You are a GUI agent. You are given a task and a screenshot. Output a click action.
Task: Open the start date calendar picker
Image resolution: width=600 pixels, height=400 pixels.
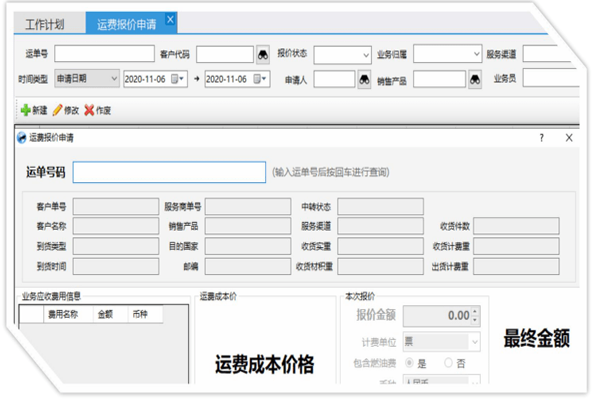182,78
